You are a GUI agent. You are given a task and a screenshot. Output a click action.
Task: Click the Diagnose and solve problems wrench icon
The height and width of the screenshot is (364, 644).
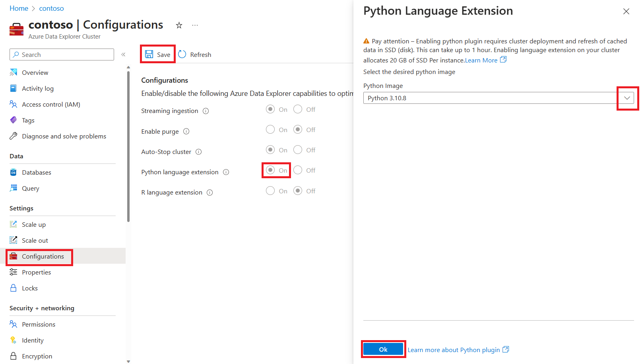[14, 136]
